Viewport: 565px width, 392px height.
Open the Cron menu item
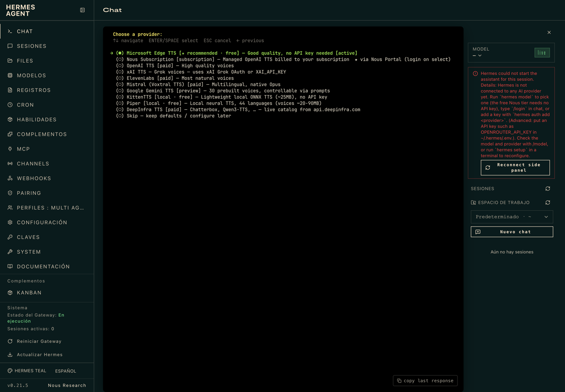click(47, 105)
